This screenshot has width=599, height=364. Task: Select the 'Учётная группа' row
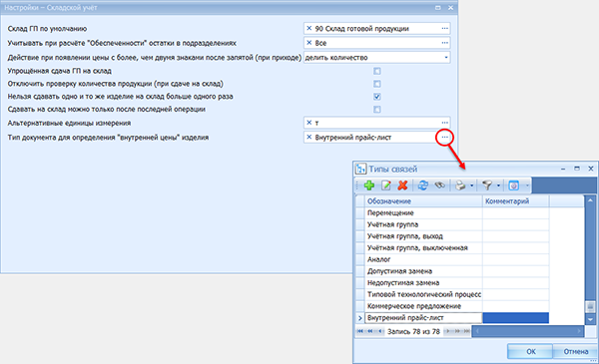(423, 224)
